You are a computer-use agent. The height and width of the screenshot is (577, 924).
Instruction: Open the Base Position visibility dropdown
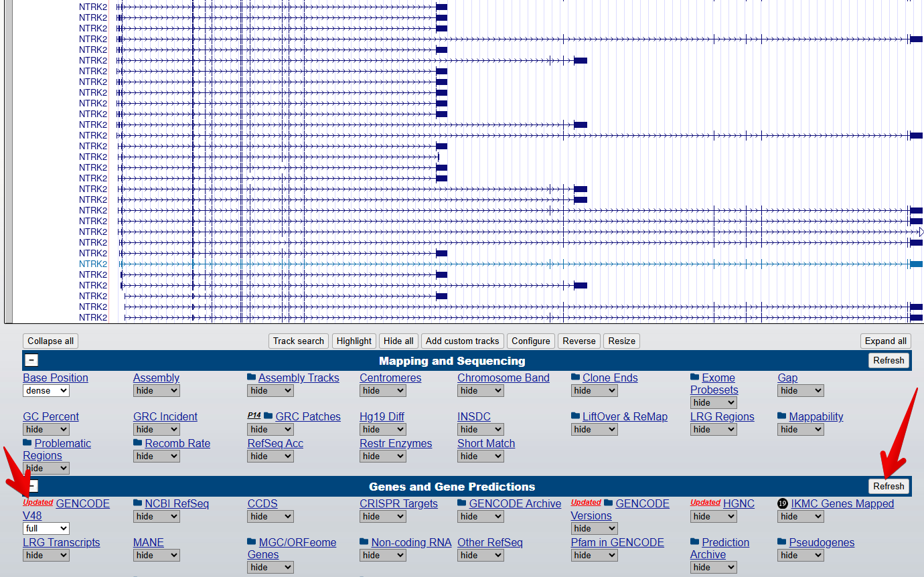coord(46,391)
